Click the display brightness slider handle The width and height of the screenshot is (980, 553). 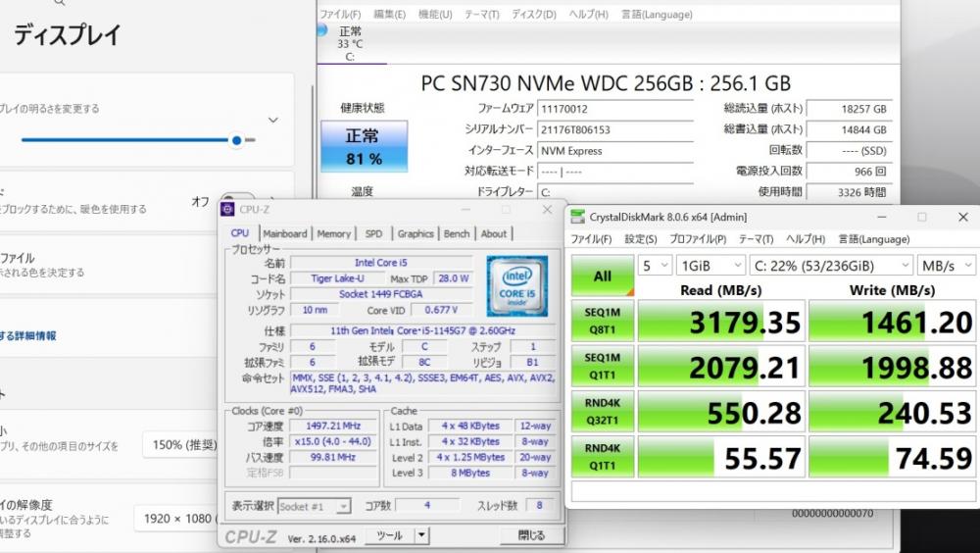pyautogui.click(x=236, y=140)
